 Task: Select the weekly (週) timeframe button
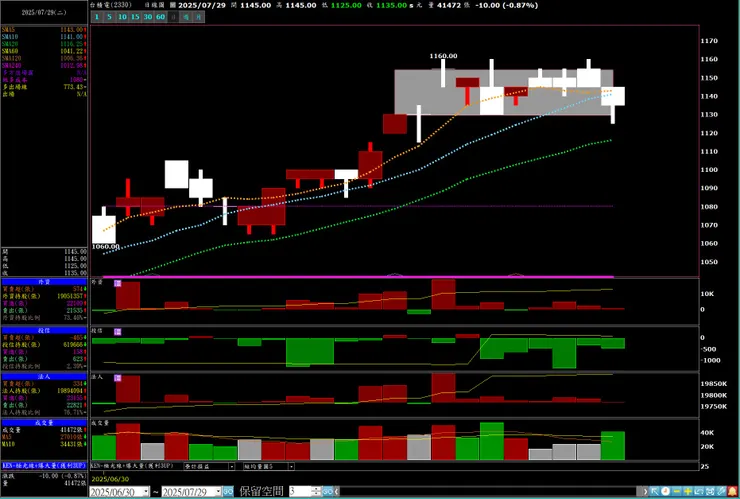[x=186, y=17]
